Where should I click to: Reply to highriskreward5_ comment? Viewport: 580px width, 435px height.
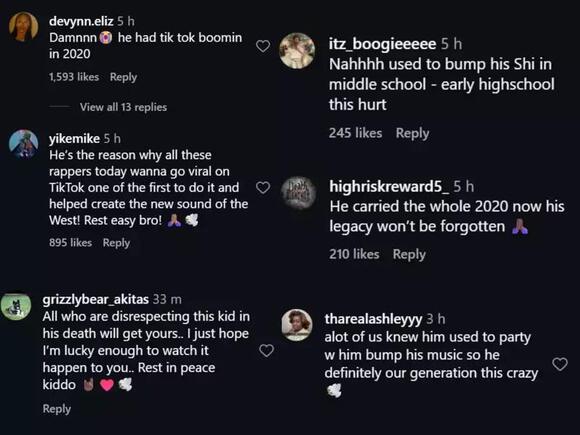[409, 254]
